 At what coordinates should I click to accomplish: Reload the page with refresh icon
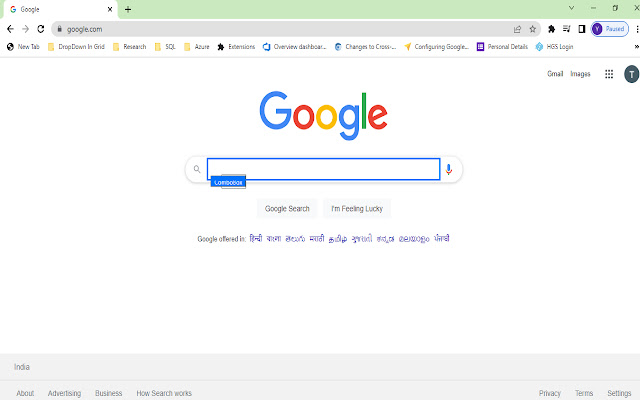click(x=40, y=29)
